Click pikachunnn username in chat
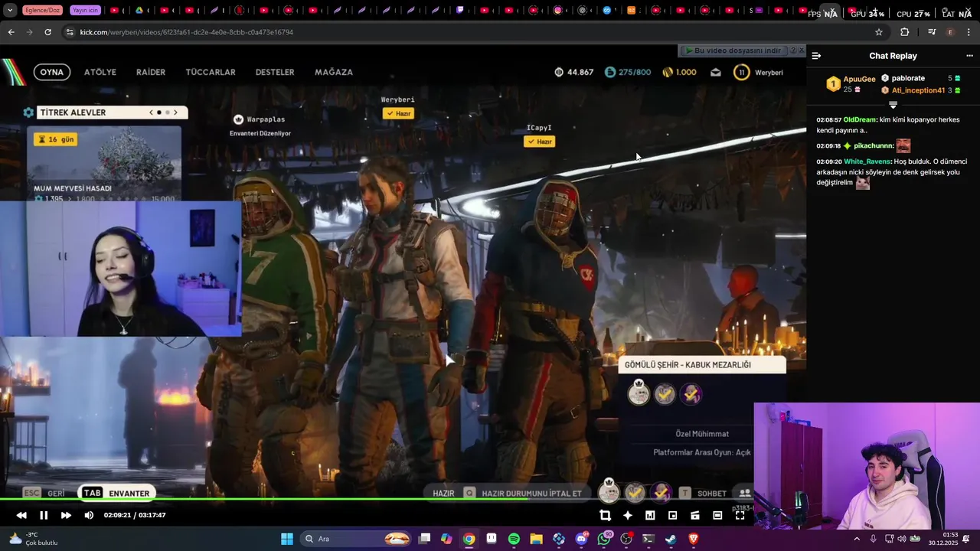This screenshot has height=551, width=980. pos(873,145)
